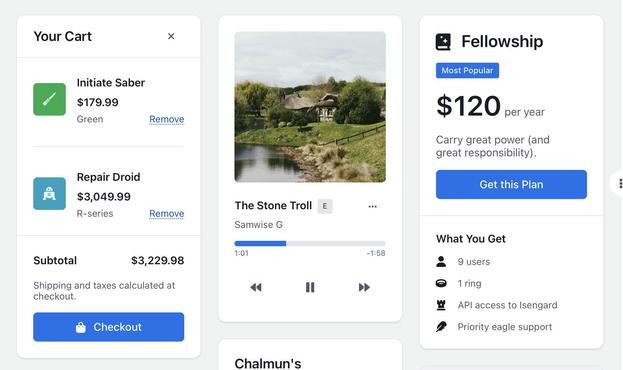Click Get this Plan button
This screenshot has height=370, width=623.
point(511,184)
